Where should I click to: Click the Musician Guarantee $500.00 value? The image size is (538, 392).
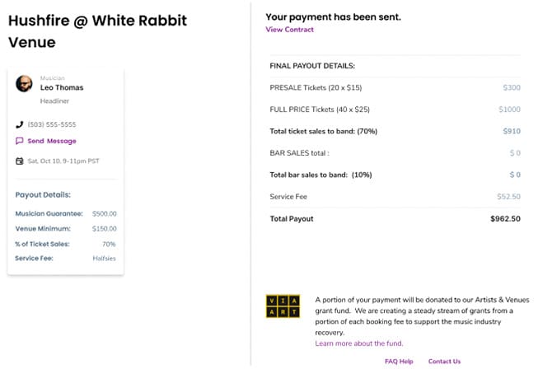click(105, 213)
